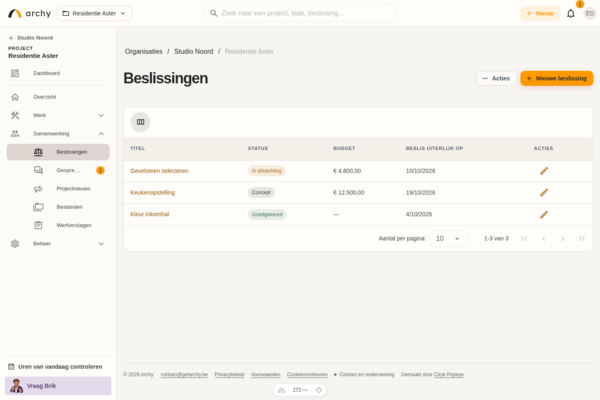Click the Nieuw button in header

pyautogui.click(x=540, y=13)
